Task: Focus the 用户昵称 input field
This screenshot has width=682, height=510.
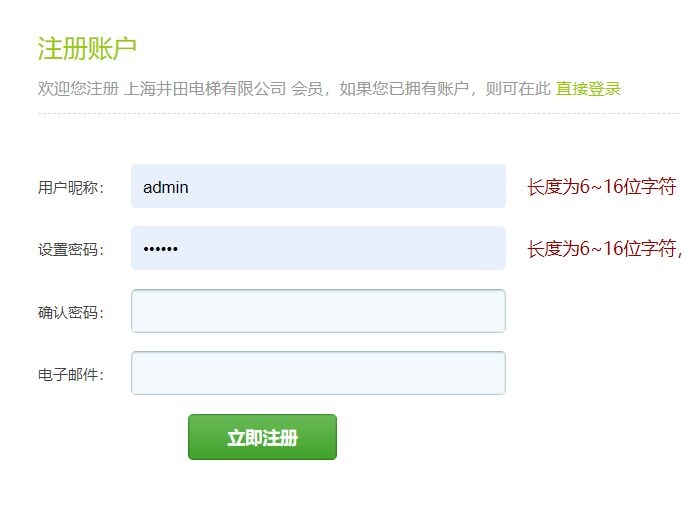Action: pyautogui.click(x=318, y=186)
